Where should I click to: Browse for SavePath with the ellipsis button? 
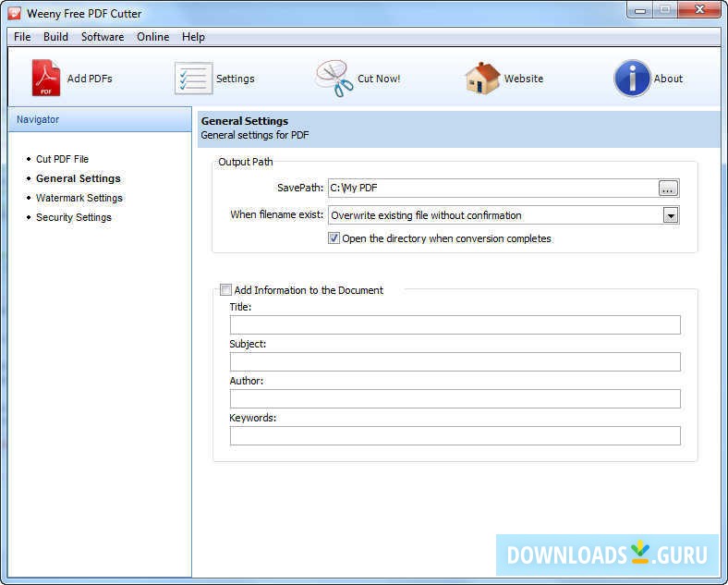pos(668,188)
